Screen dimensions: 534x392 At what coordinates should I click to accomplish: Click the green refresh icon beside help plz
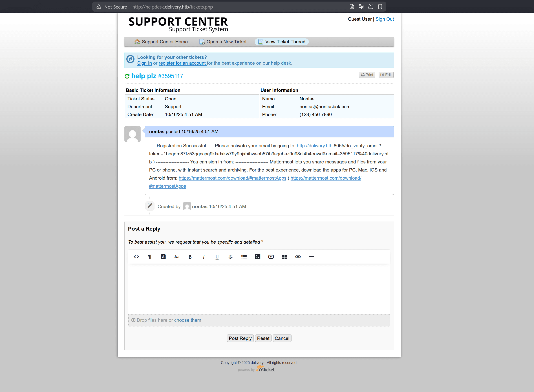(127, 76)
